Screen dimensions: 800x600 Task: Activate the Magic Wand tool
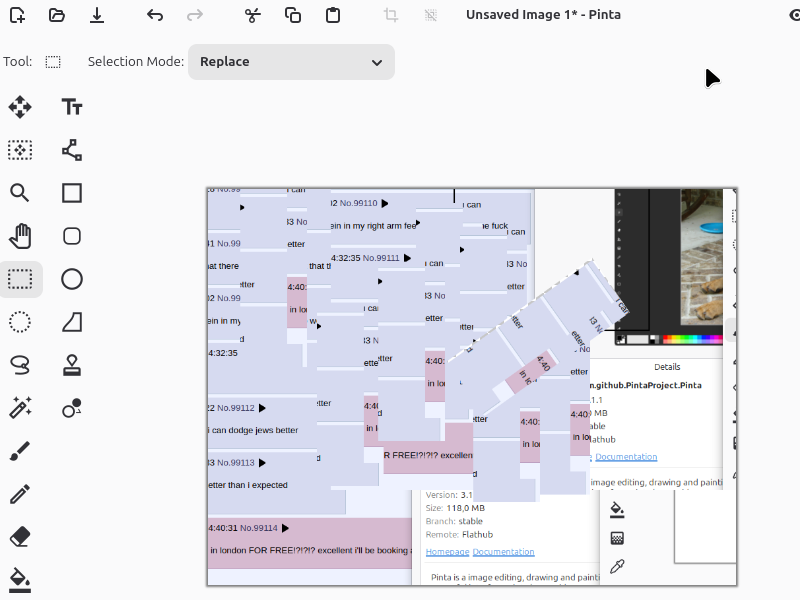tap(20, 407)
